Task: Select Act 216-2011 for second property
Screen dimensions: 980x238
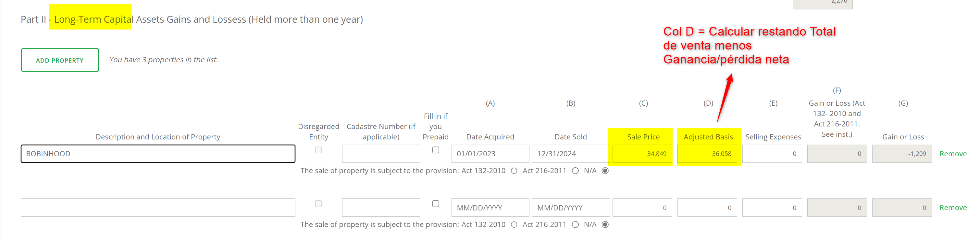Action: coord(575,225)
